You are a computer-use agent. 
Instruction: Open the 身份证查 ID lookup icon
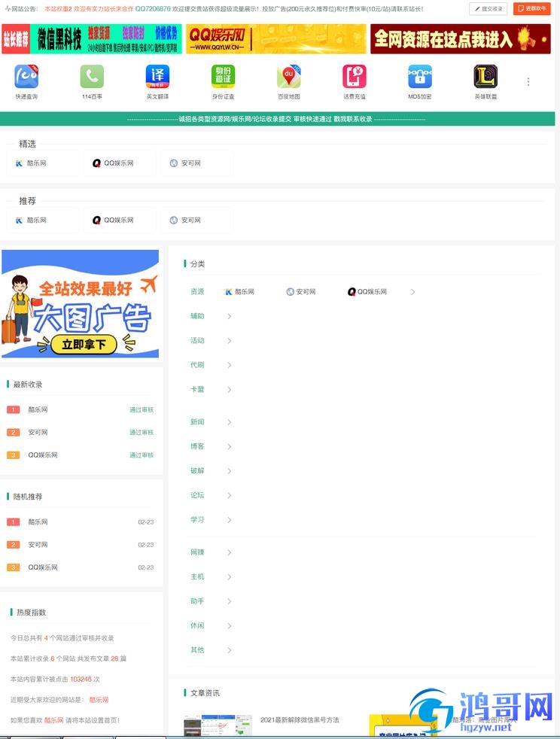(223, 76)
